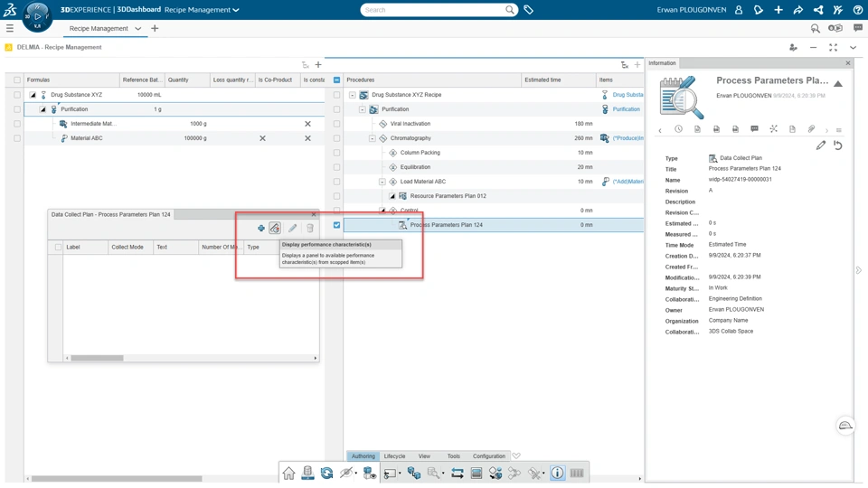The width and height of the screenshot is (868, 488).
Task: Click the favorites heart beside Configuration tab
Action: (x=516, y=455)
